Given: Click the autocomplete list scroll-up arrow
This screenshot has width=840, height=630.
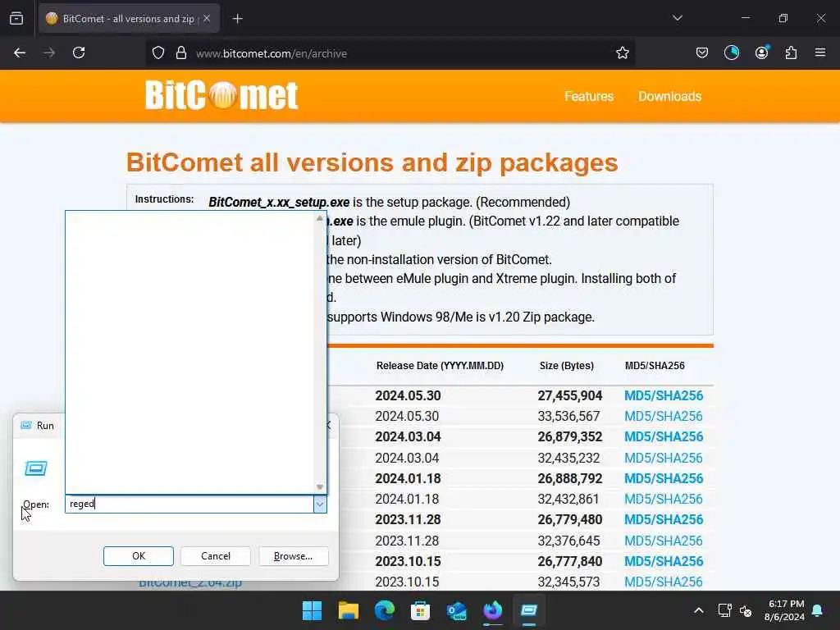Looking at the screenshot, I should coord(320,218).
